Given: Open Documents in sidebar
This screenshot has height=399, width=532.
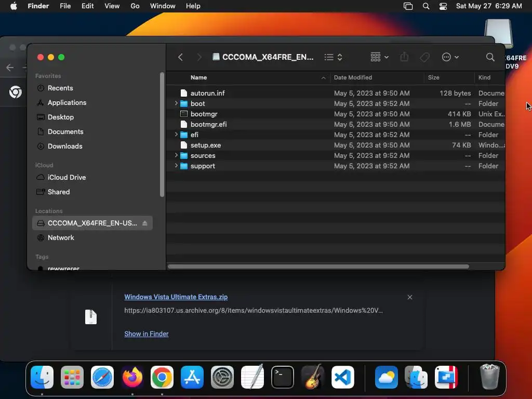Looking at the screenshot, I should pos(65,131).
